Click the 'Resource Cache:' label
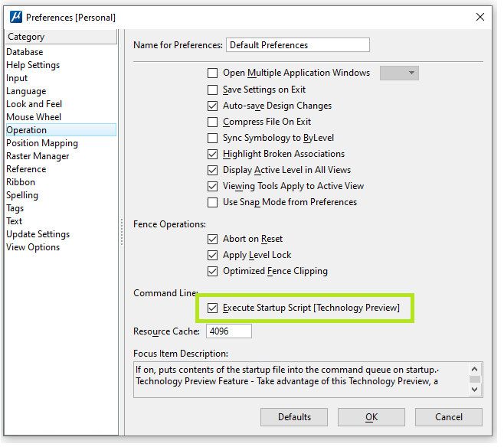 click(166, 331)
